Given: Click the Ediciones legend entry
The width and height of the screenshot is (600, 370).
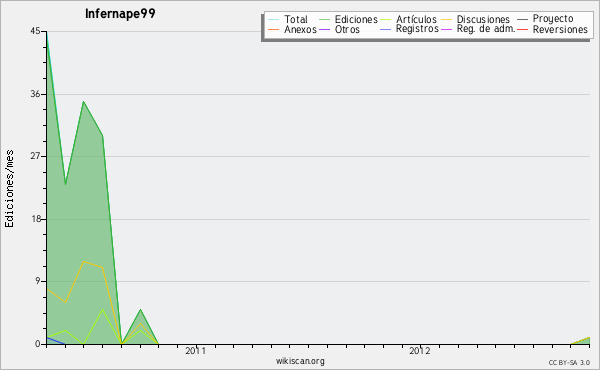Looking at the screenshot, I should [x=348, y=19].
